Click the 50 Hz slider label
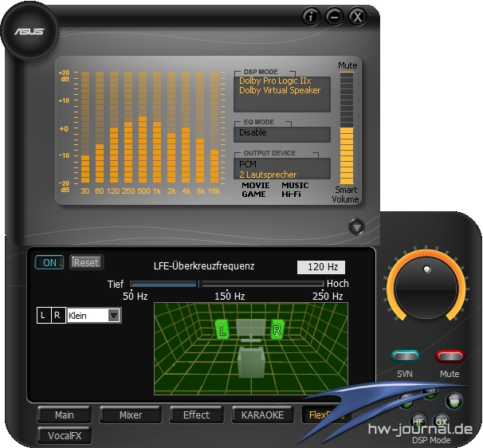Screen dimensions: 483x448 coord(135,296)
